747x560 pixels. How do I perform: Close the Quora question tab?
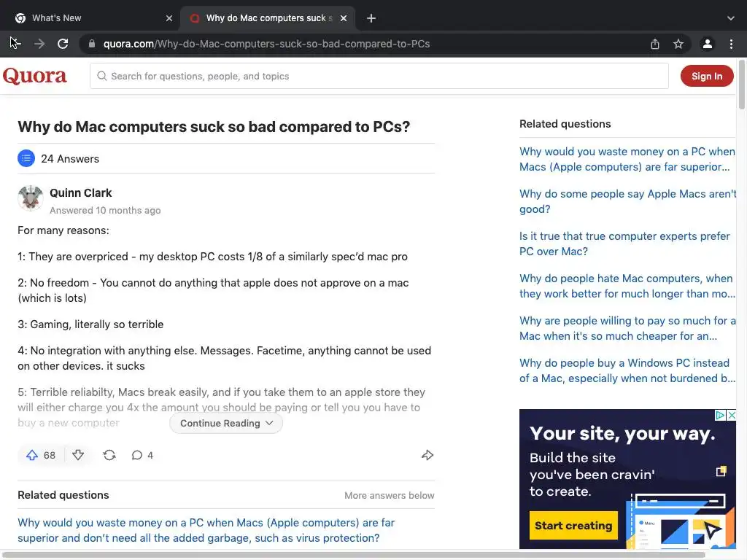344,18
